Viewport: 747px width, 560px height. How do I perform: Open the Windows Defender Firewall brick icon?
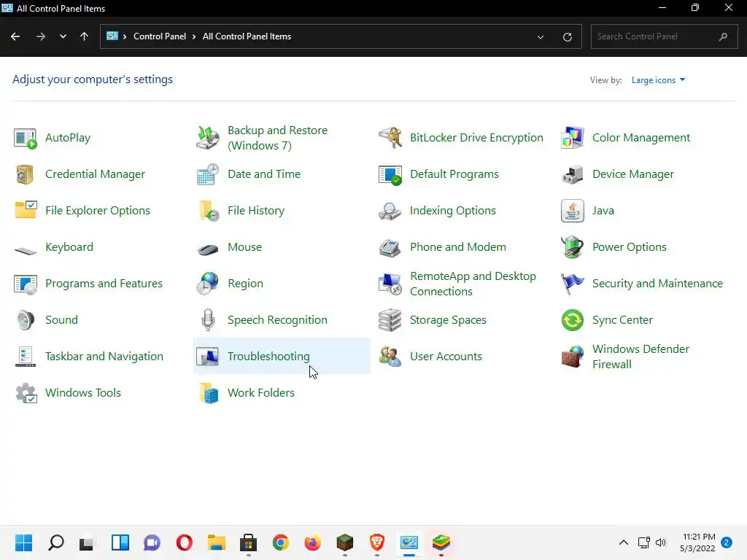pyautogui.click(x=572, y=357)
